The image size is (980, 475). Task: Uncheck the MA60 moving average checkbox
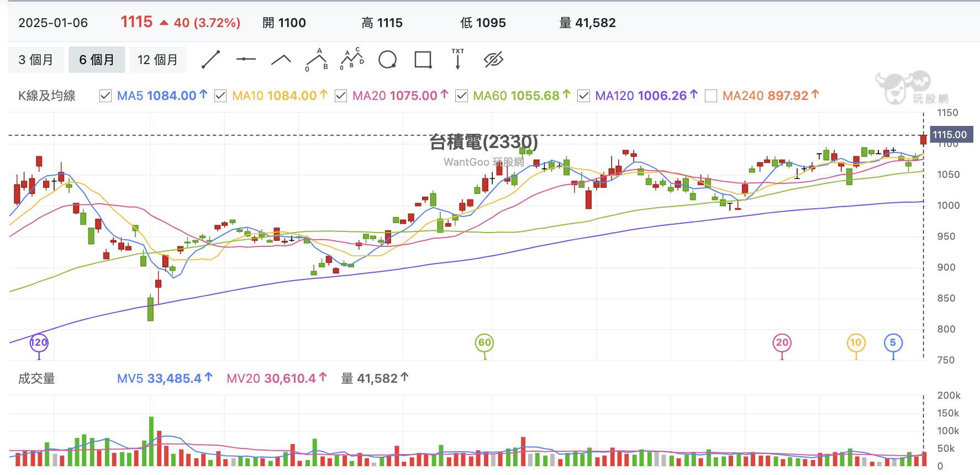pos(461,96)
